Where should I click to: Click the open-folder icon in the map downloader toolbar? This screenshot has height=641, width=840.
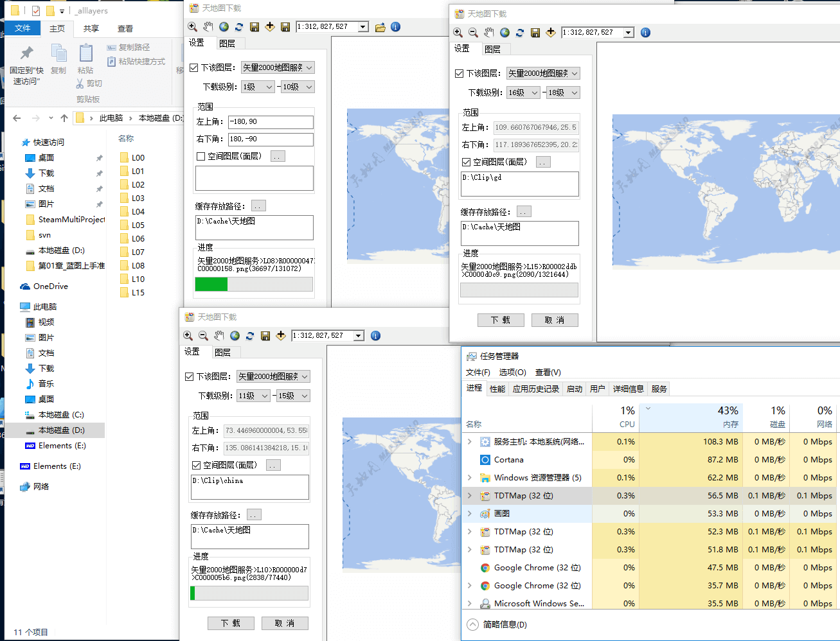(380, 27)
